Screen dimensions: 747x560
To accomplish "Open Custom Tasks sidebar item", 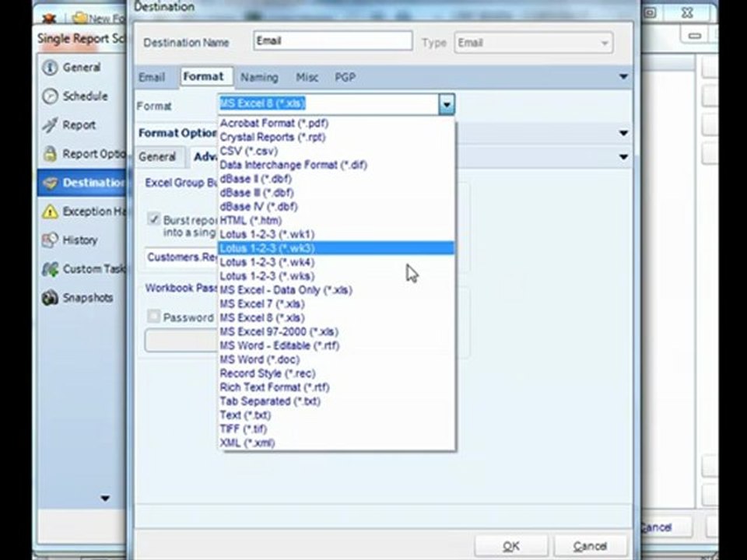I will click(x=81, y=269).
